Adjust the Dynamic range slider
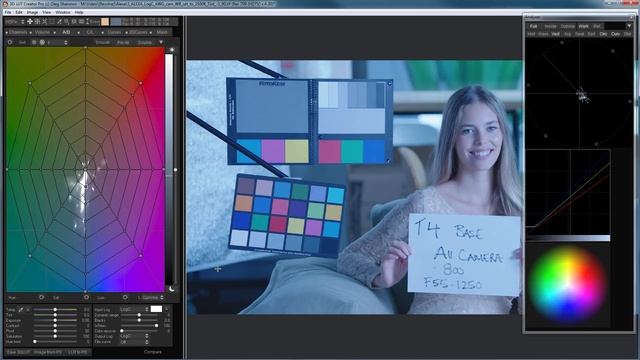 point(139,315)
